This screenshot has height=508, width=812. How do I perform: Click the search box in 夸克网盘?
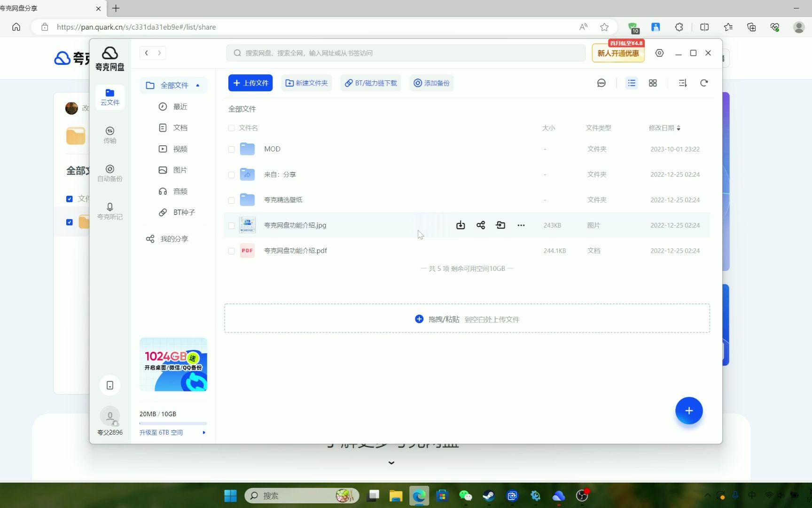pos(406,53)
